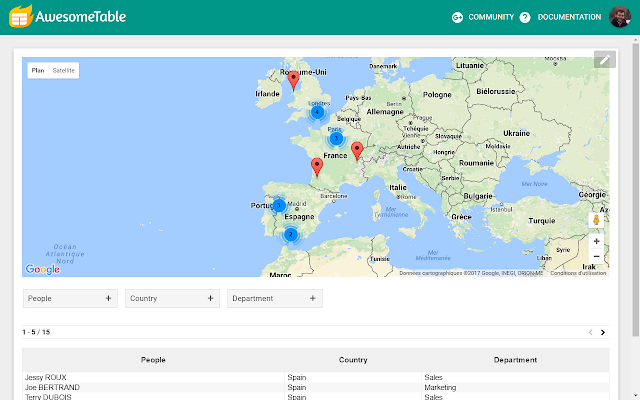Sort by the People column header
Viewport: 640px width, 400px height.
[153, 360]
